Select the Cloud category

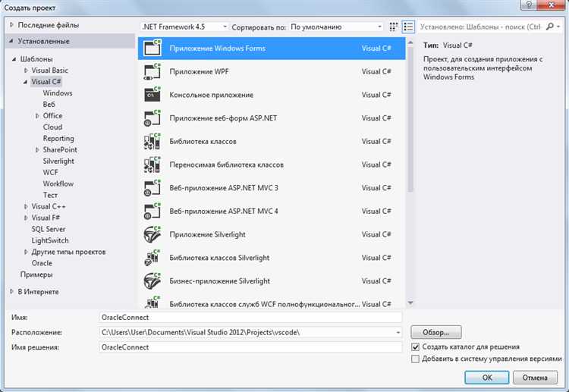pyautogui.click(x=52, y=127)
